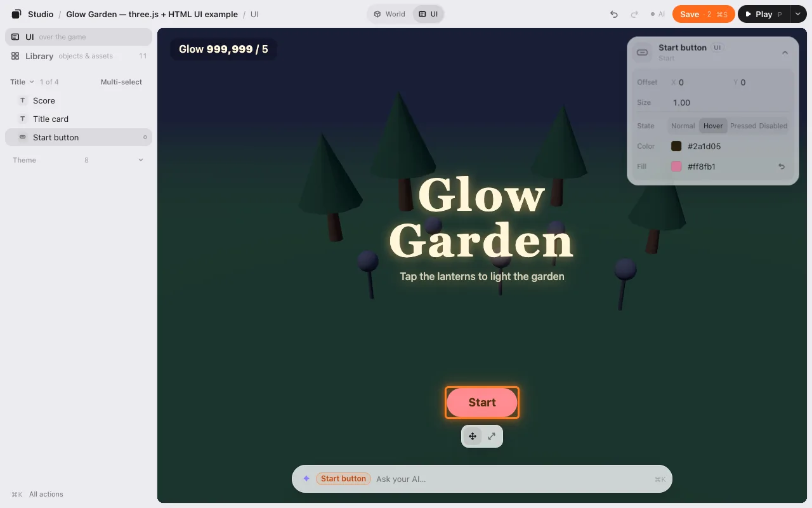This screenshot has width=812, height=508.
Task: Click the Start button on canvas
Action: (x=482, y=403)
